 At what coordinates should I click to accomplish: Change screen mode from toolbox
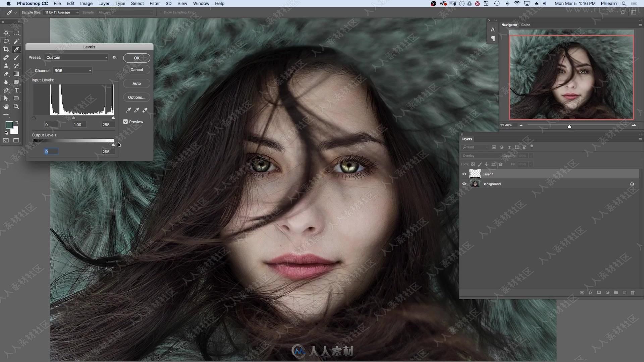click(x=16, y=140)
